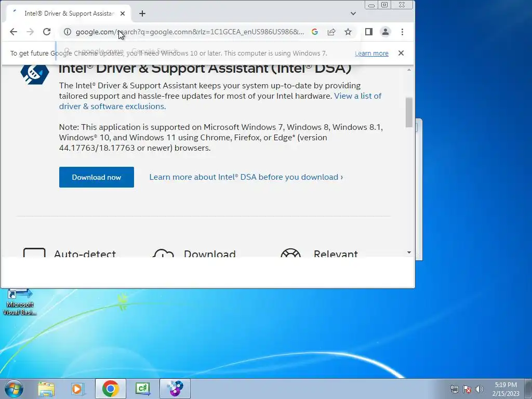
Task: Open the Chrome profile avatar
Action: (385, 32)
